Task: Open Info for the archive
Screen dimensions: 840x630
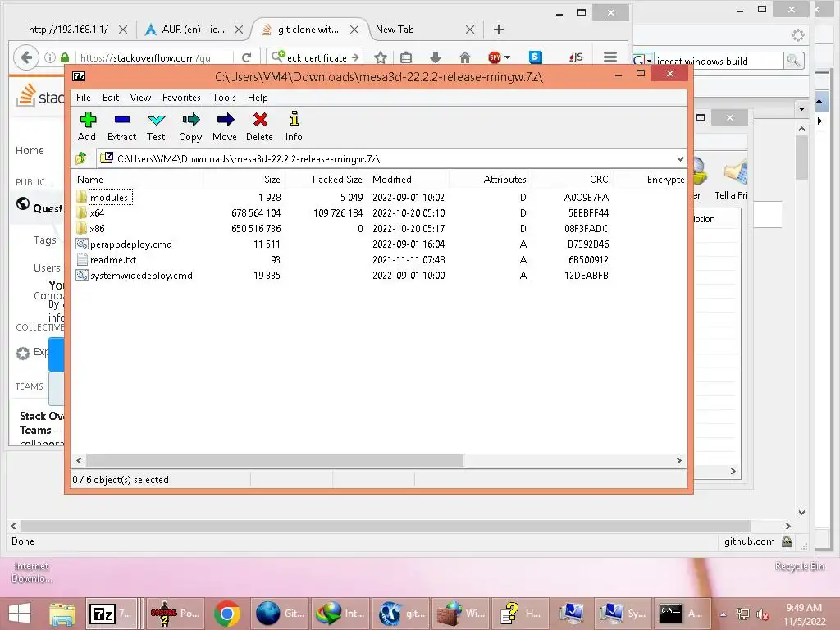Action: [x=294, y=127]
